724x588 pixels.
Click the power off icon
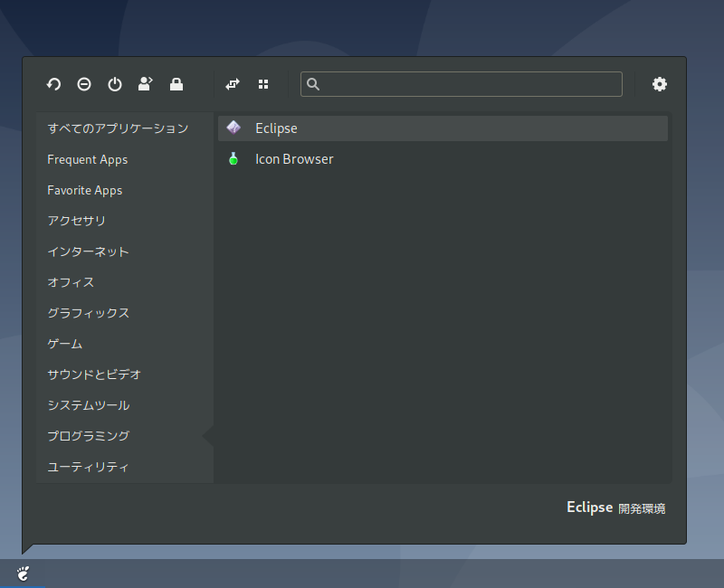(x=115, y=84)
